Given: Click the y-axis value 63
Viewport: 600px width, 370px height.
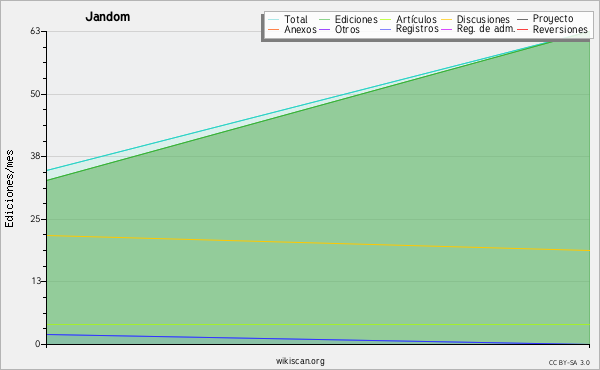Looking at the screenshot, I should 35,31.
